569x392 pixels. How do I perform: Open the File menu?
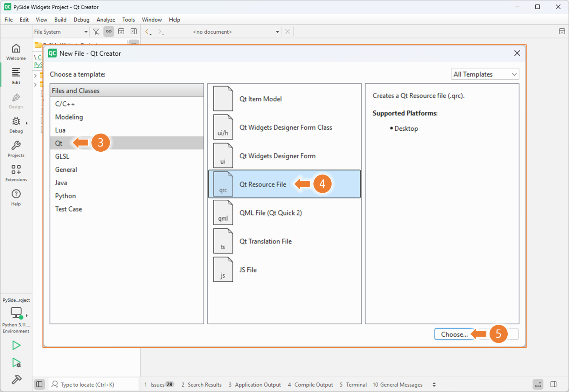tap(8, 20)
